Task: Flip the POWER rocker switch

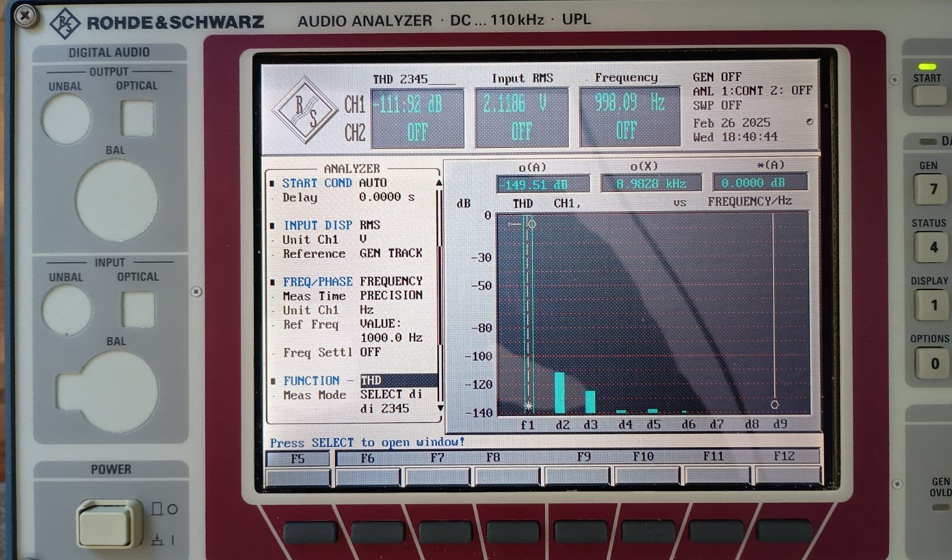Action: pyautogui.click(x=111, y=524)
